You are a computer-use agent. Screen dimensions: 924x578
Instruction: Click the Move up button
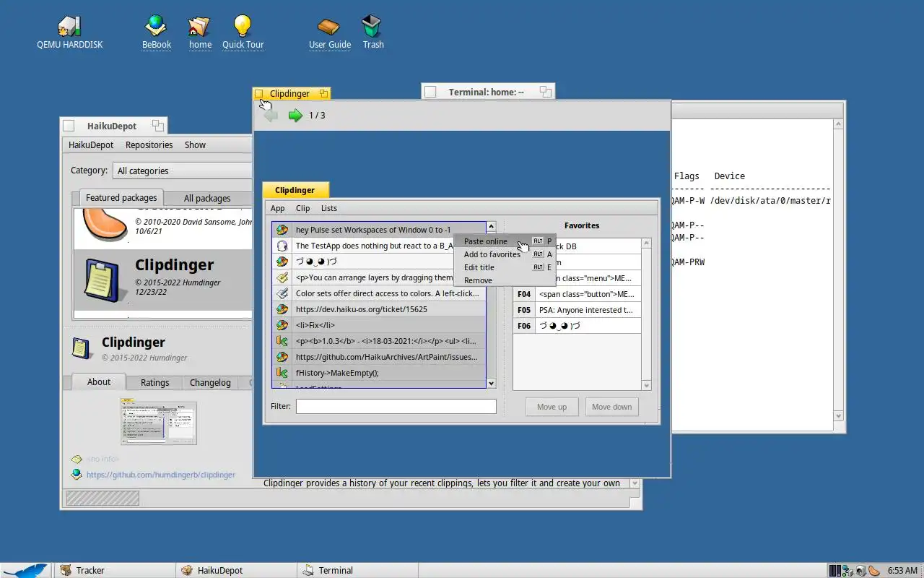tap(552, 407)
